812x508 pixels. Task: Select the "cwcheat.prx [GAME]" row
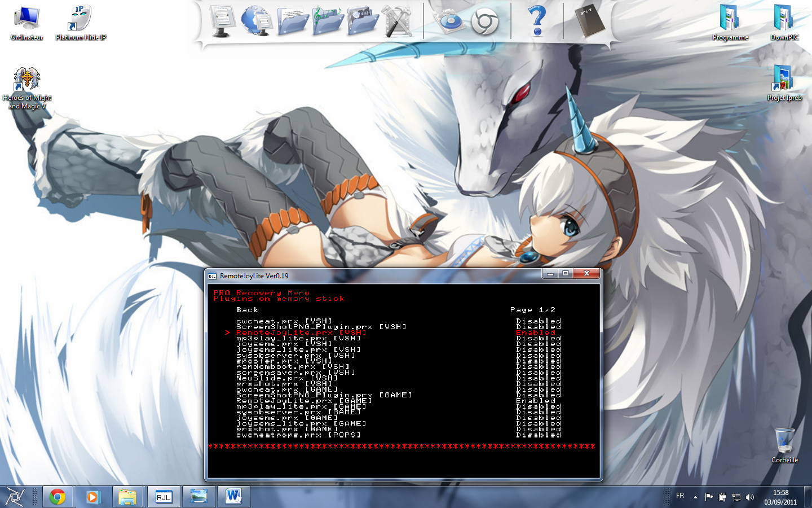click(x=399, y=389)
